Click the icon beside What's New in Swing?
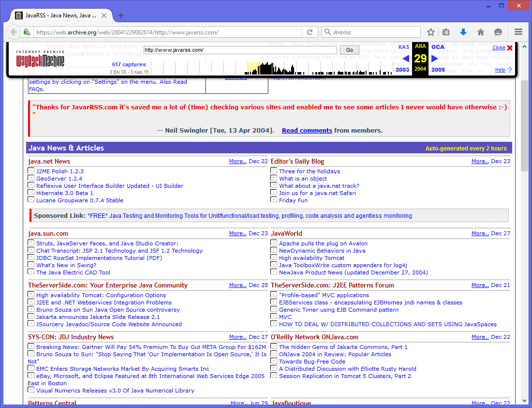The width and height of the screenshot is (532, 408). click(x=31, y=264)
